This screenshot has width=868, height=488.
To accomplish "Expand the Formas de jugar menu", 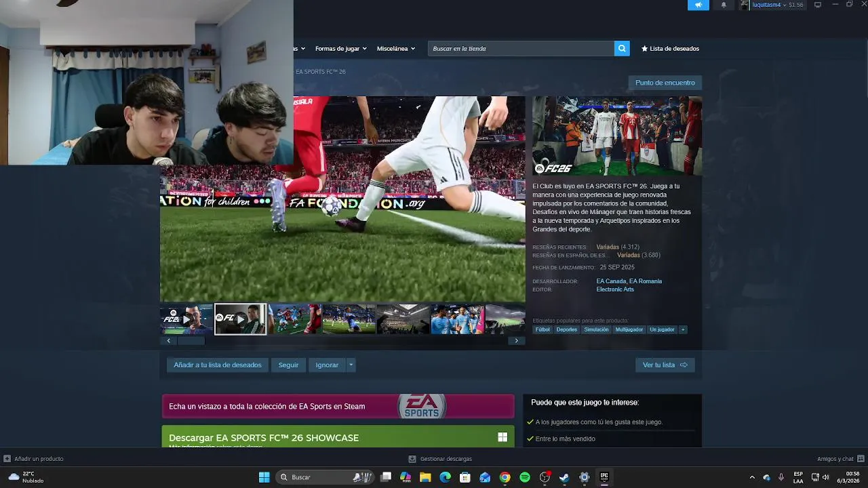I will pos(340,49).
